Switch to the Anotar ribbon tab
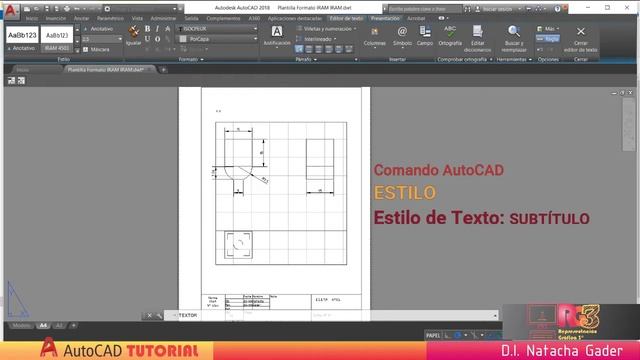 (82, 18)
